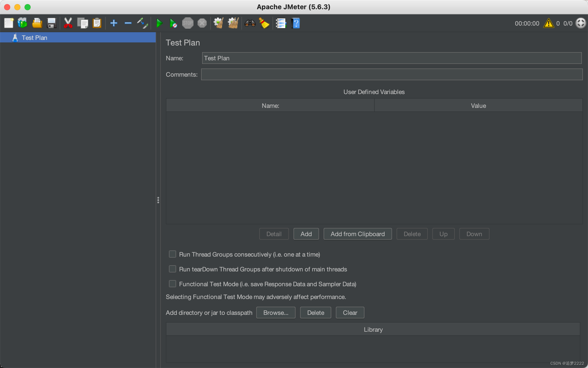This screenshot has height=368, width=588.
Task: Enable Run tearDown Thread Groups checkbox
Action: coord(172,269)
